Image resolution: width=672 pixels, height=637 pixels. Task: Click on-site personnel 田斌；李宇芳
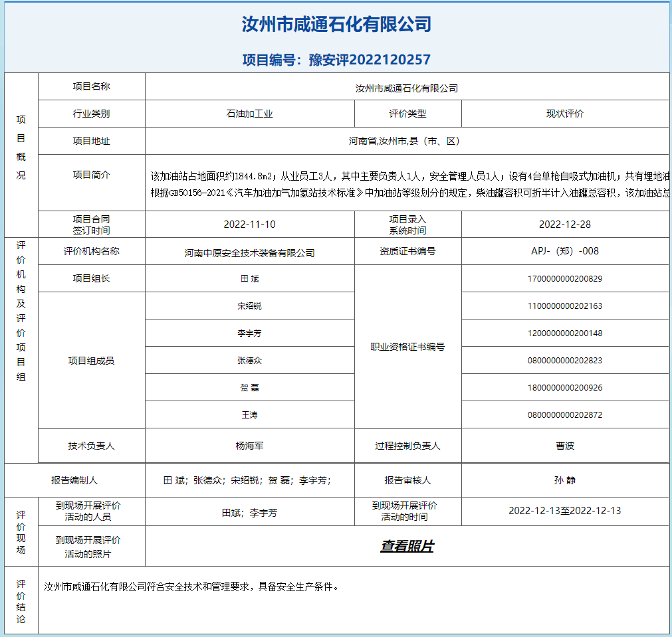[249, 513]
